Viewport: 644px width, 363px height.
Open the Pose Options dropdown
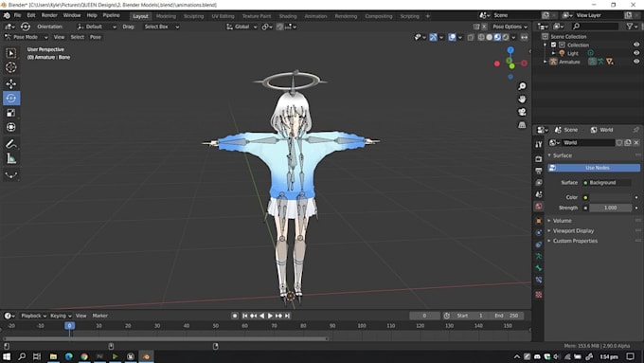pos(510,27)
